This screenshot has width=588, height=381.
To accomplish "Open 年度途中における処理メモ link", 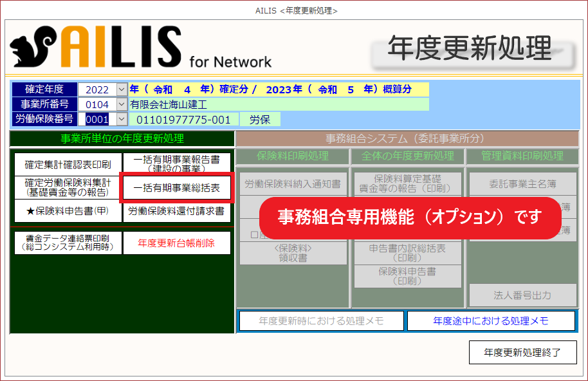I will pyautogui.click(x=490, y=321).
